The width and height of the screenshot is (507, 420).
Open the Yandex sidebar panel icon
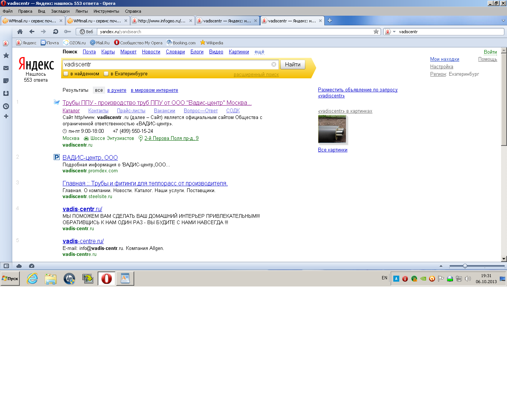(x=6, y=43)
